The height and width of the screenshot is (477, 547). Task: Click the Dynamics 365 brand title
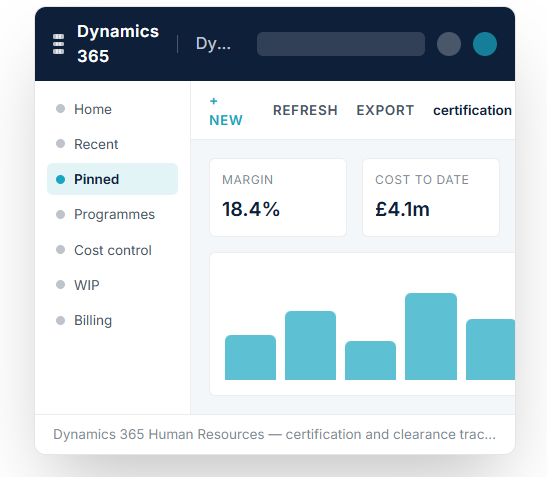pyautogui.click(x=118, y=44)
